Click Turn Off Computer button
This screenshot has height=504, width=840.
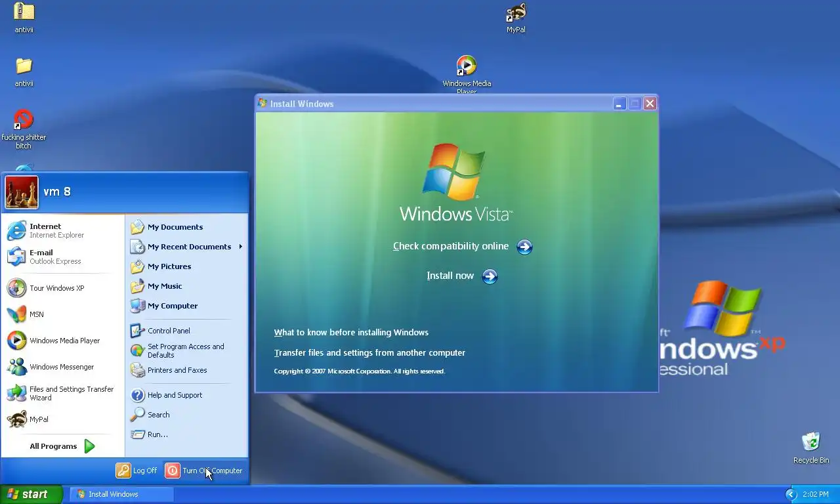pos(204,471)
